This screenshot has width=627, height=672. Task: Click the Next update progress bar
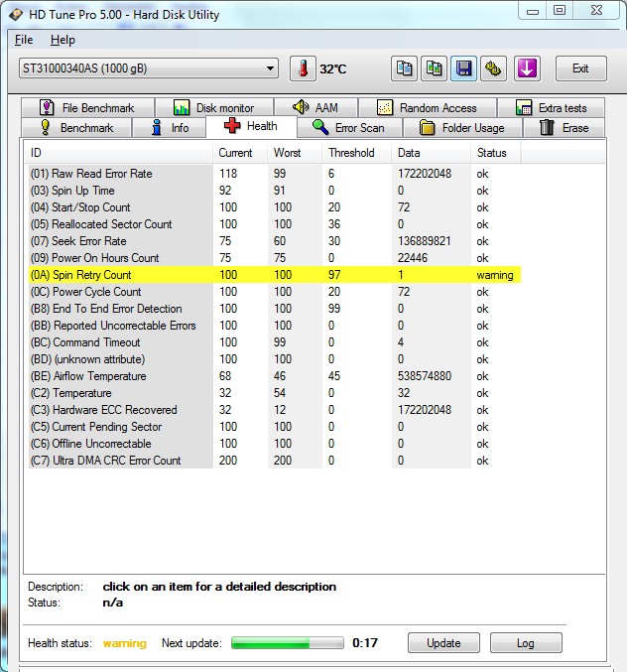point(288,643)
